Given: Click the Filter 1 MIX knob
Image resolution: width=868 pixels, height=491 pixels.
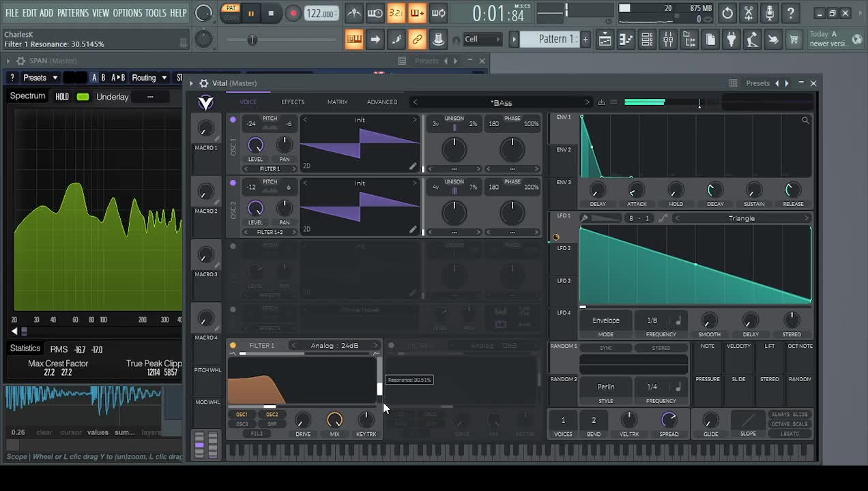Looking at the screenshot, I should pyautogui.click(x=334, y=419).
